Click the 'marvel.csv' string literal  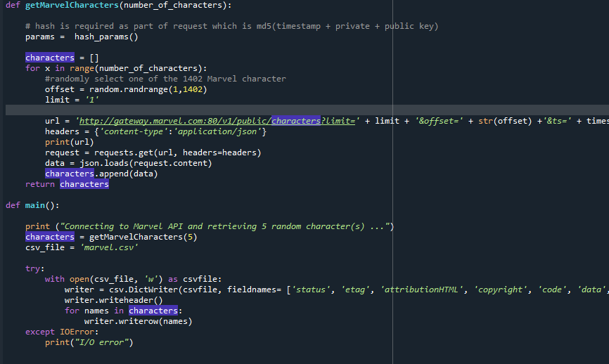click(109, 247)
